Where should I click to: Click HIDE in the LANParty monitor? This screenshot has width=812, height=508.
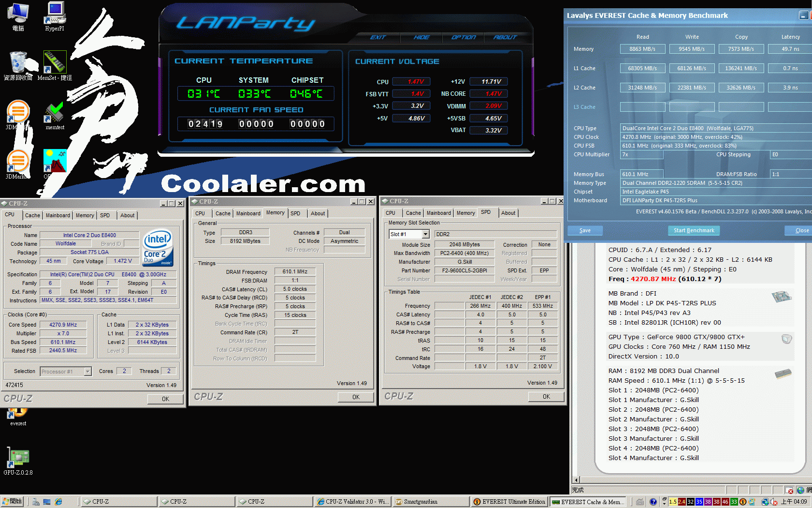pyautogui.click(x=421, y=37)
